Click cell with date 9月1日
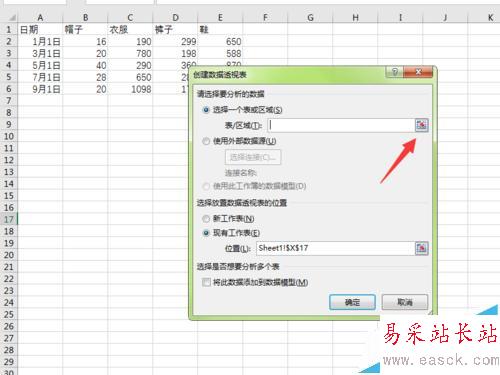The width and height of the screenshot is (500, 375). (40, 89)
